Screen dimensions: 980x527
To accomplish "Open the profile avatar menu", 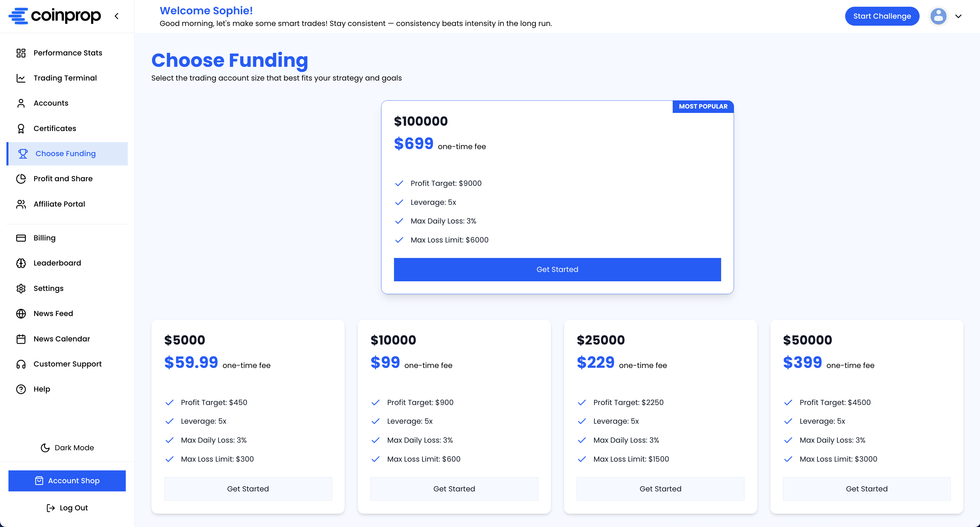I will pyautogui.click(x=938, y=16).
